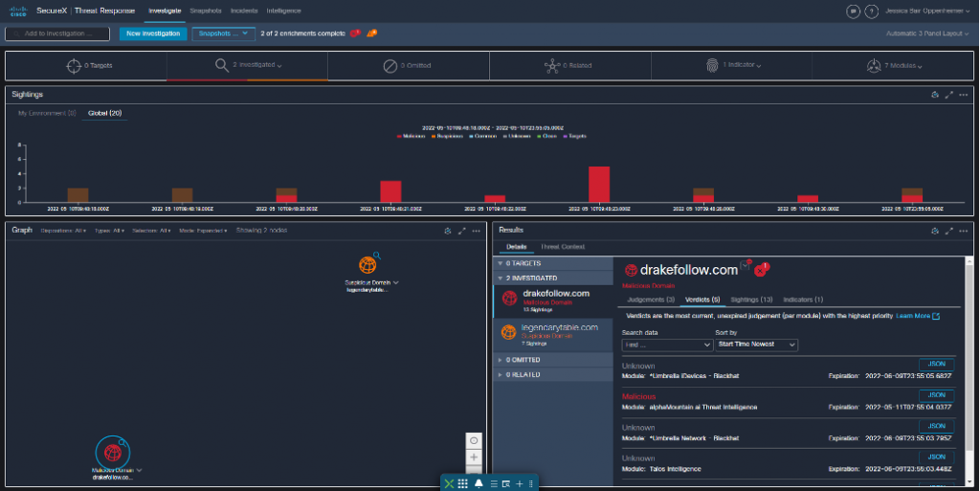Open the chat bubble icon in header
The image size is (980, 491).
coord(853,11)
